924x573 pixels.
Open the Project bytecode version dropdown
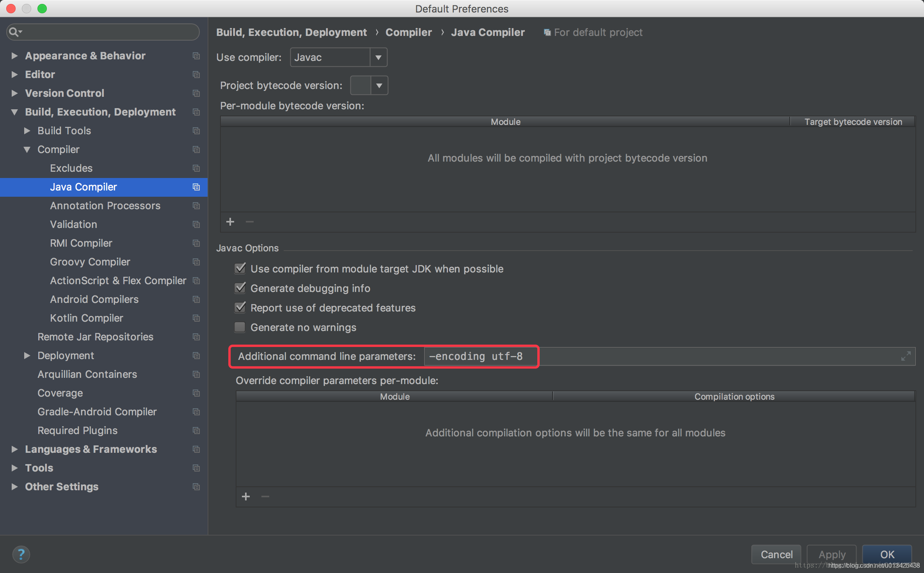[369, 85]
